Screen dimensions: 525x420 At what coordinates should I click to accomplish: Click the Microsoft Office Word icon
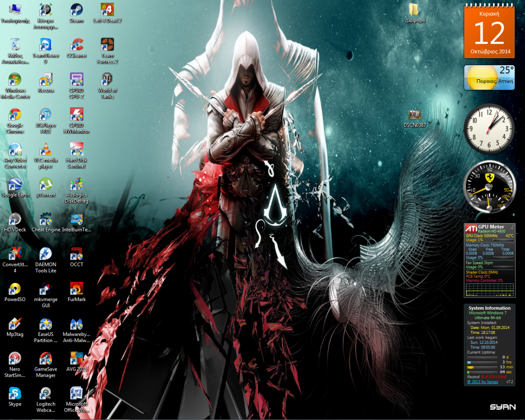tap(77, 400)
